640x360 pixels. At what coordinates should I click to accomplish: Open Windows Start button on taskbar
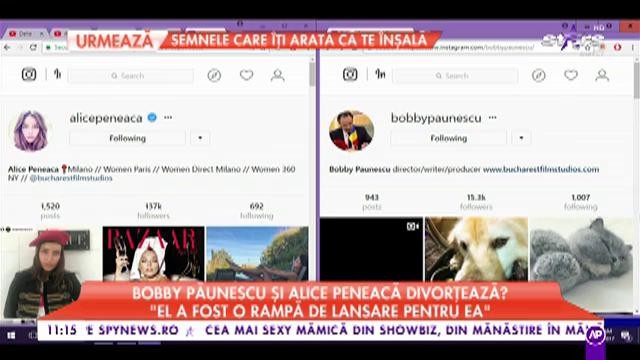(11, 336)
